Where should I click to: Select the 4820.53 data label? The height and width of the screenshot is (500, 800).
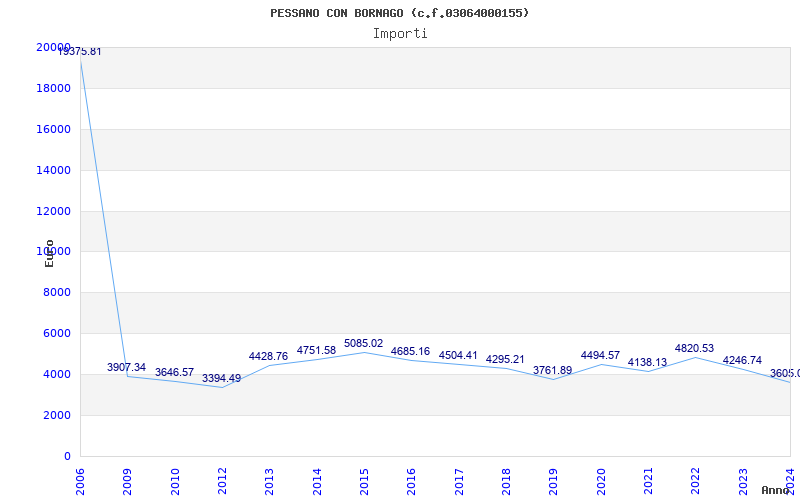coord(694,348)
